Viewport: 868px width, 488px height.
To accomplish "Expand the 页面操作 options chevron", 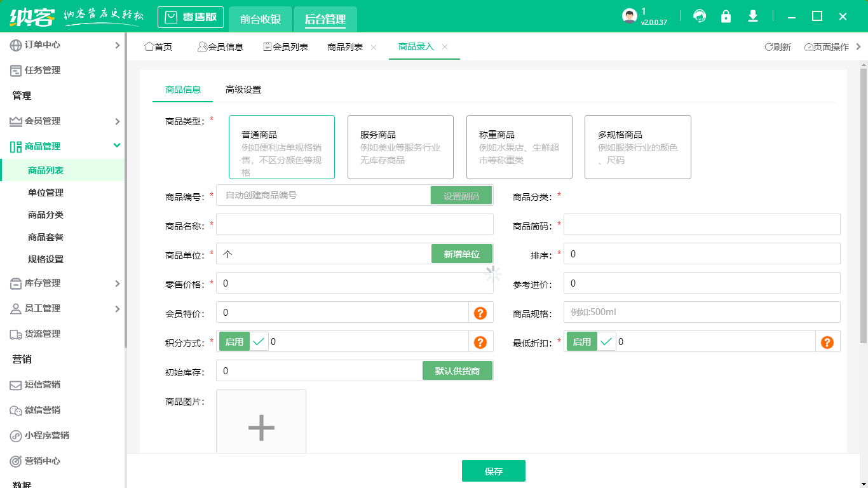I will [858, 46].
